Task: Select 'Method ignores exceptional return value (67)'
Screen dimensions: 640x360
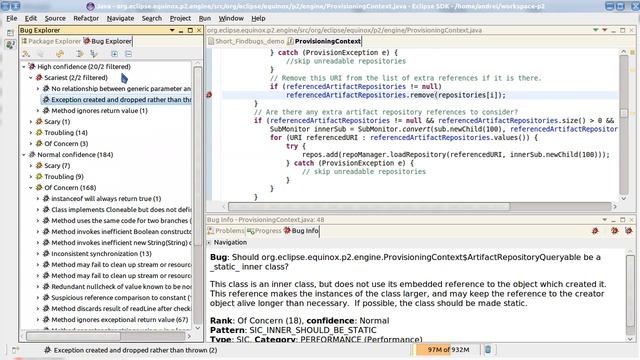Action: click(116, 320)
